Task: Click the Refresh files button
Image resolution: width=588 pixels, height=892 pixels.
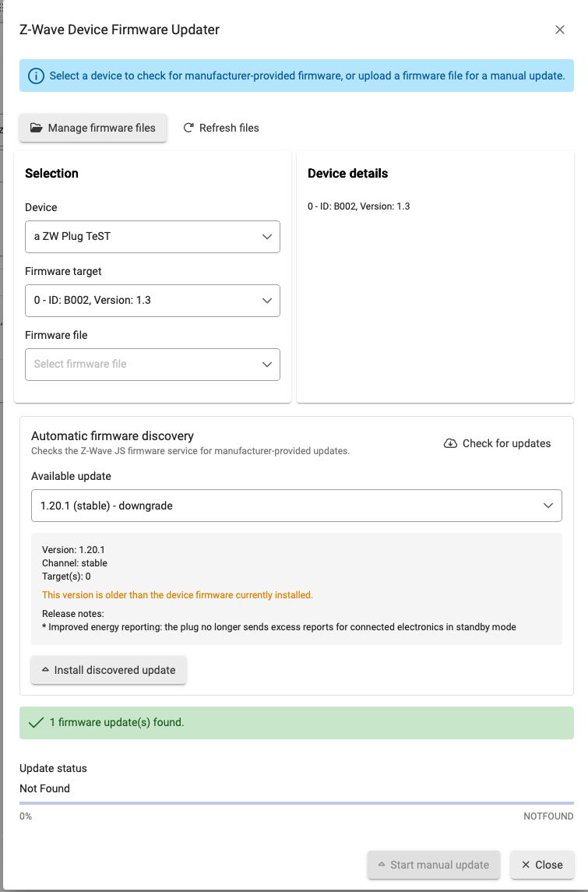Action: [x=220, y=128]
